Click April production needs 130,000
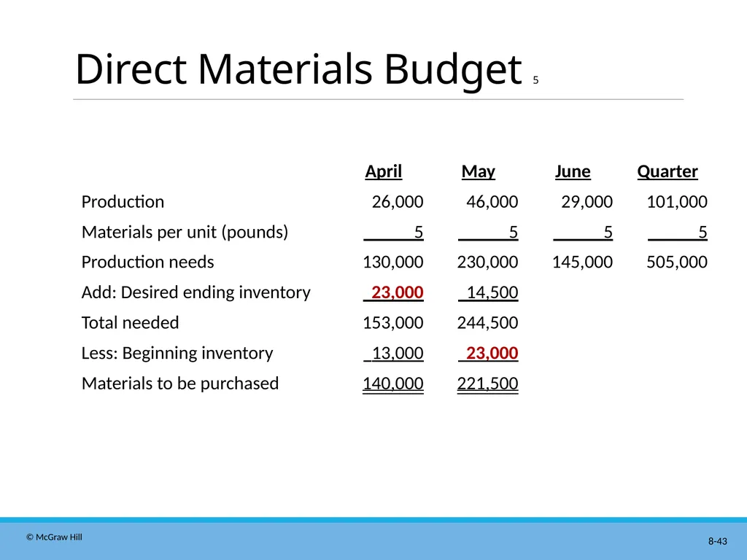The height and width of the screenshot is (560, 747). [393, 262]
